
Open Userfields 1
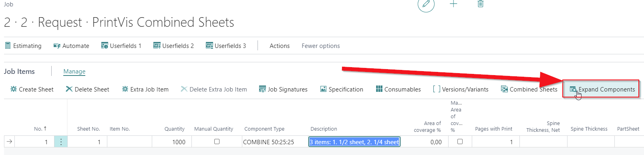click(121, 46)
